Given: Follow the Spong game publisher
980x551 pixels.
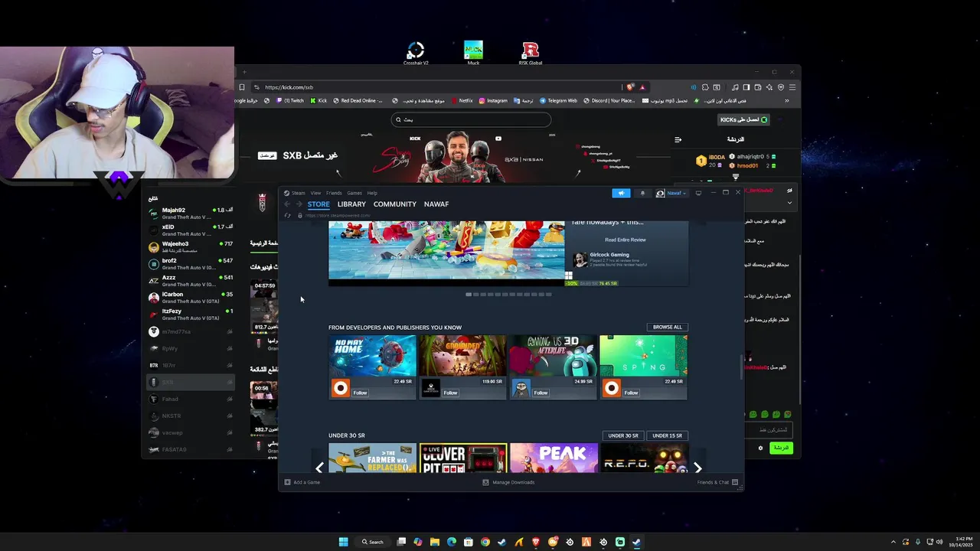Looking at the screenshot, I should pyautogui.click(x=631, y=393).
